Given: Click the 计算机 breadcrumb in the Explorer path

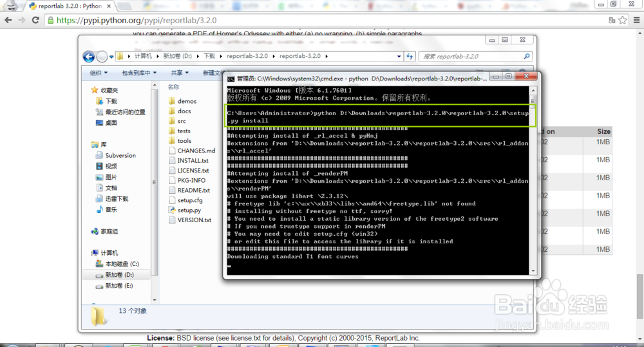Looking at the screenshot, I should [143, 56].
